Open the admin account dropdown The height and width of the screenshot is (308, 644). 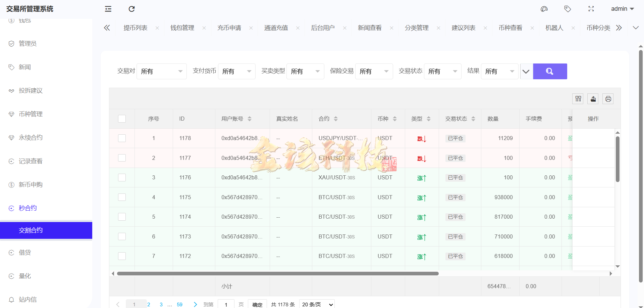(622, 9)
